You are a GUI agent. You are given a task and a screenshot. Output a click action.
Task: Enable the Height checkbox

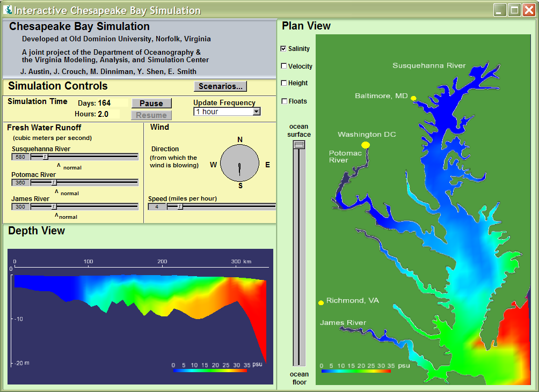pyautogui.click(x=284, y=83)
